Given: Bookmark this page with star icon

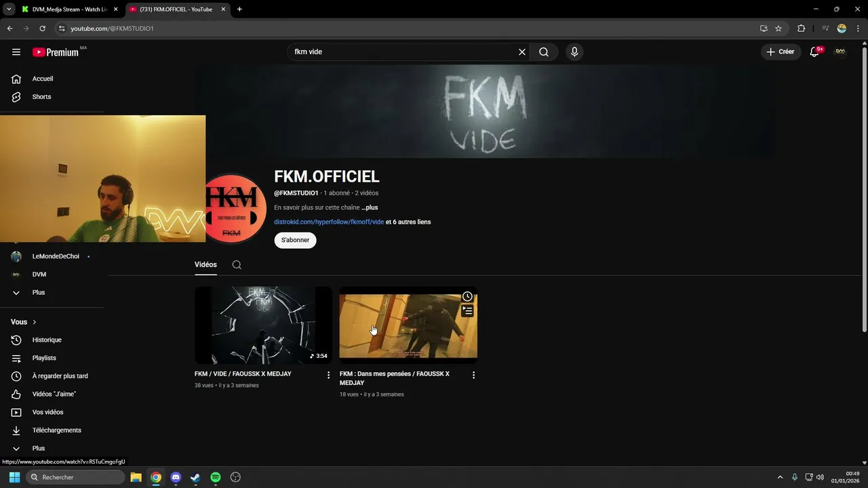Looking at the screenshot, I should tap(778, 28).
